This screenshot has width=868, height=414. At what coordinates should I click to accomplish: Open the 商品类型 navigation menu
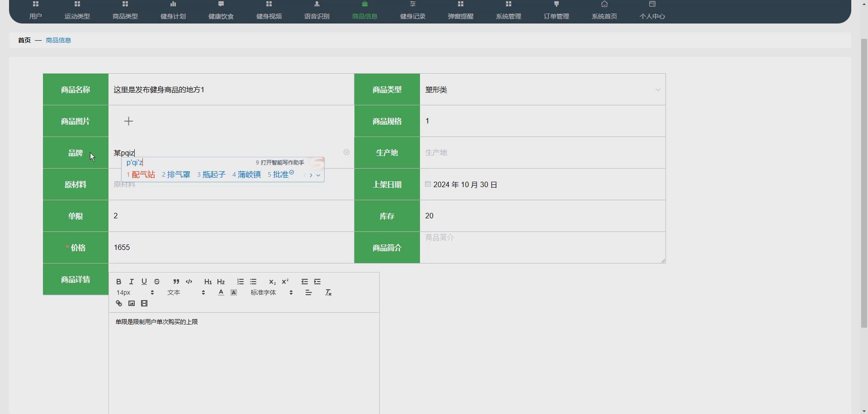click(x=125, y=11)
